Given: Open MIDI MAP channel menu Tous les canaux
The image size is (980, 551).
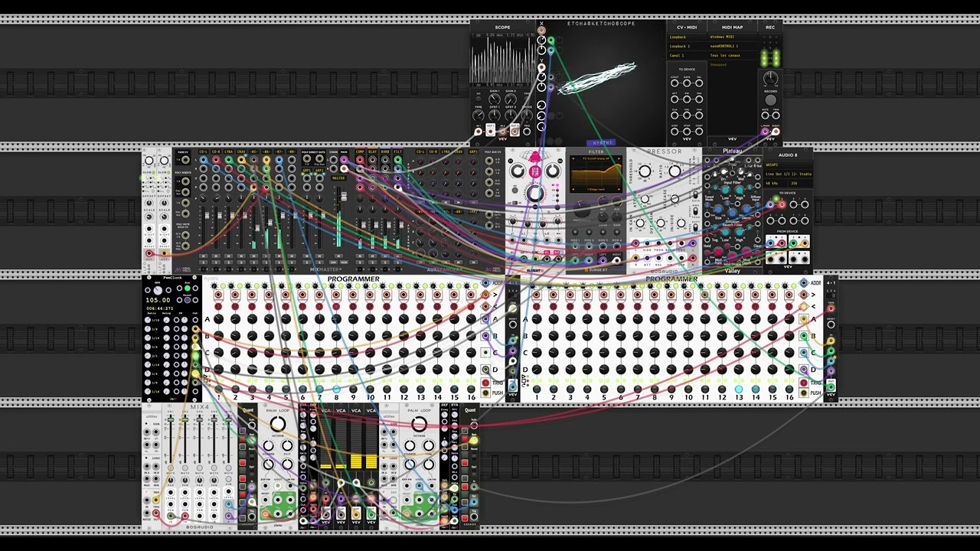Looking at the screenshot, I should tap(732, 55).
